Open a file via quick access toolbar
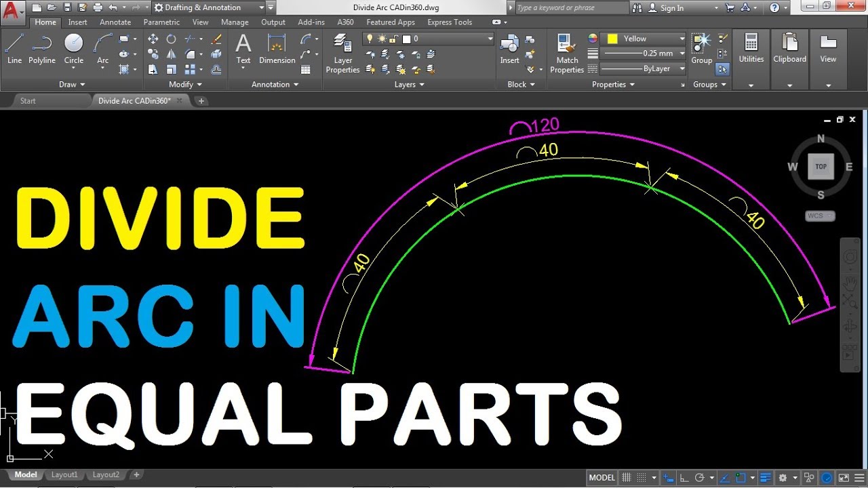This screenshot has height=488, width=868. pos(52,7)
